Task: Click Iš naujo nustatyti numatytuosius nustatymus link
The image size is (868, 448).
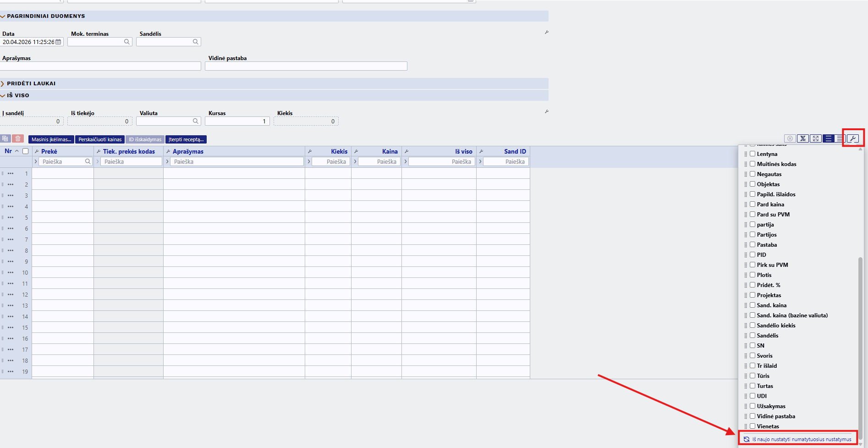Action: click(801, 439)
